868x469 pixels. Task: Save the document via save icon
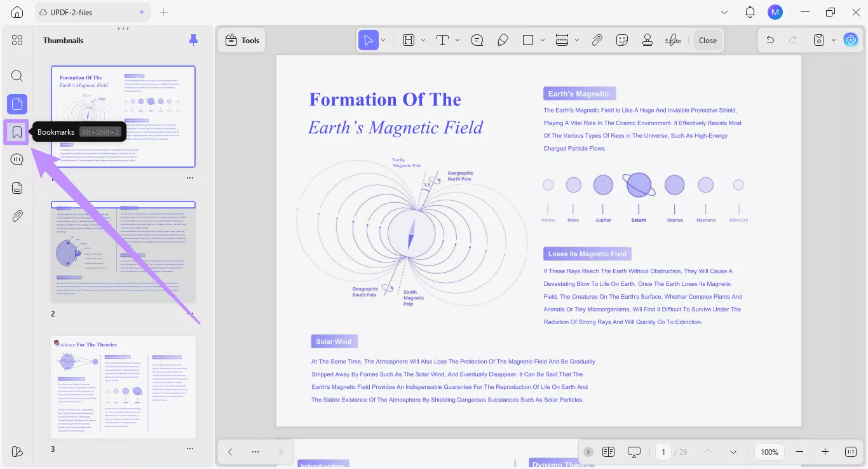(x=819, y=40)
